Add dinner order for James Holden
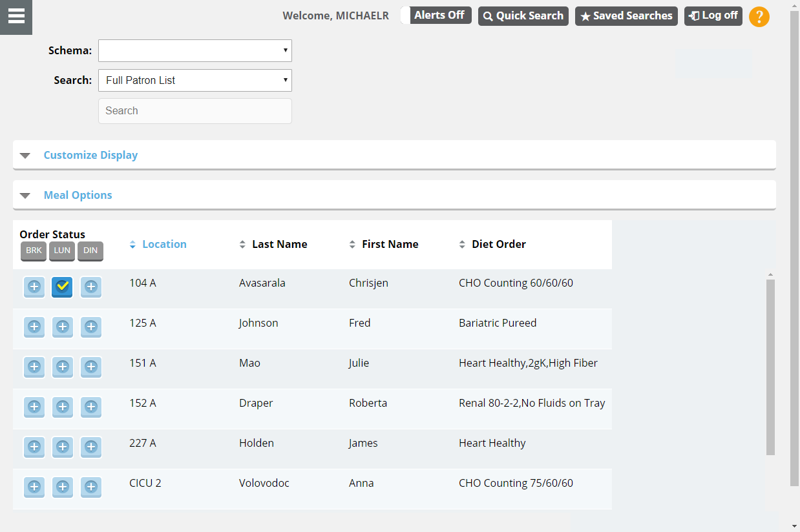The height and width of the screenshot is (532, 800). 91,447
